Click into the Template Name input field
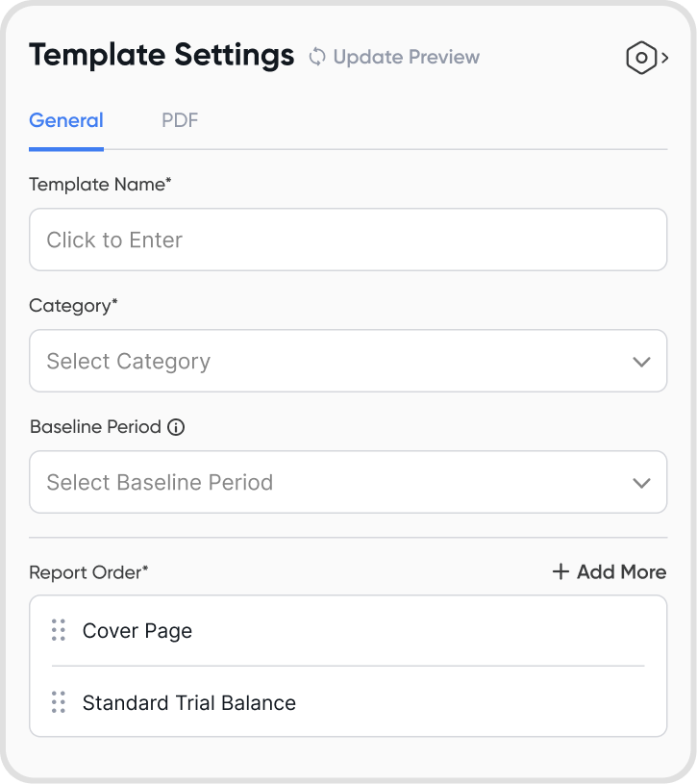 (x=348, y=240)
